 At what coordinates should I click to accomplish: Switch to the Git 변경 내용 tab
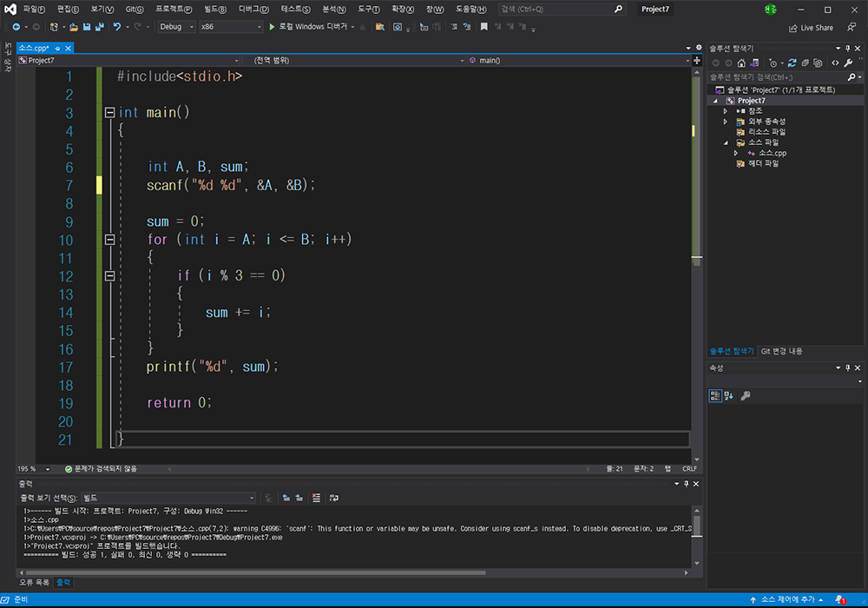pyautogui.click(x=782, y=351)
